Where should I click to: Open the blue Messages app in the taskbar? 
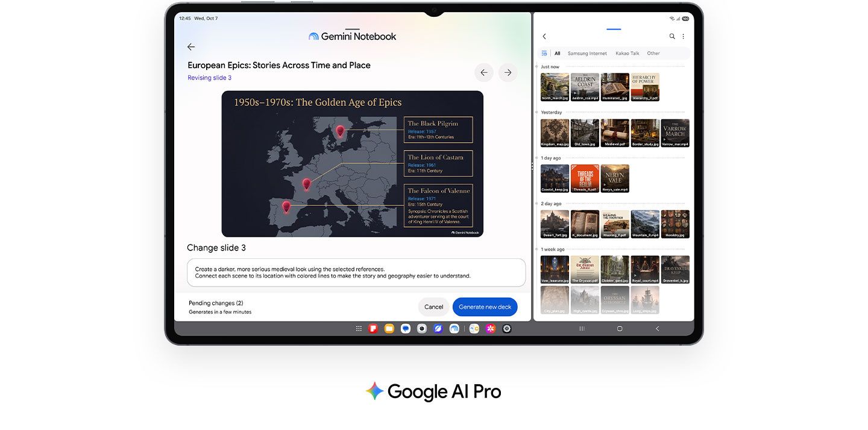tap(406, 329)
